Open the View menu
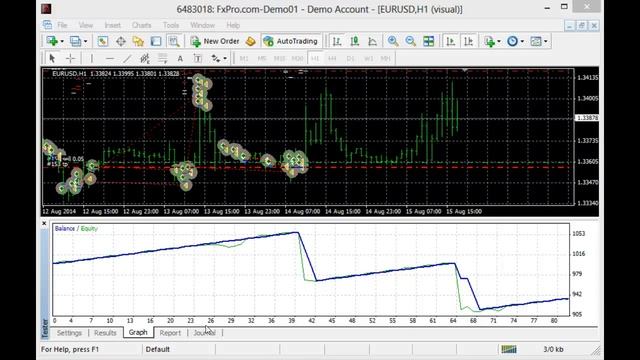Image resolution: width=640 pixels, height=360 pixels. pyautogui.click(x=86, y=25)
